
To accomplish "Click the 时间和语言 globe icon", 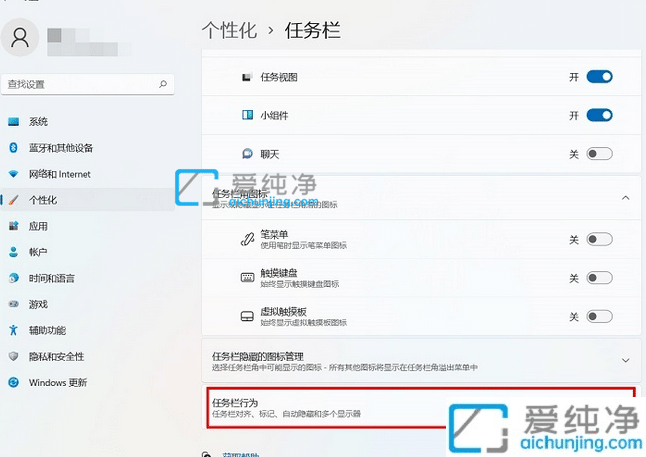I will (x=14, y=278).
